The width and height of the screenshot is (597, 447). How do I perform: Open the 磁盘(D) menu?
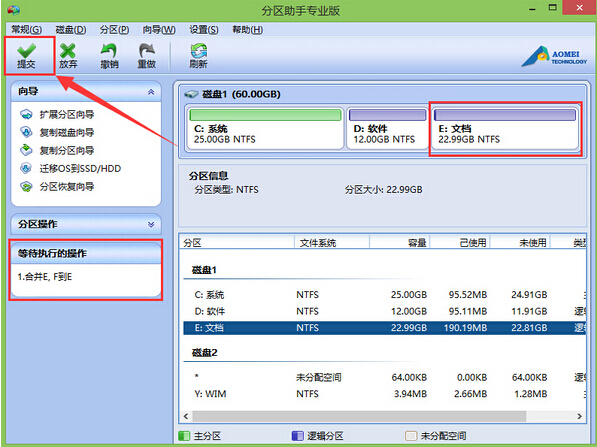(71, 30)
